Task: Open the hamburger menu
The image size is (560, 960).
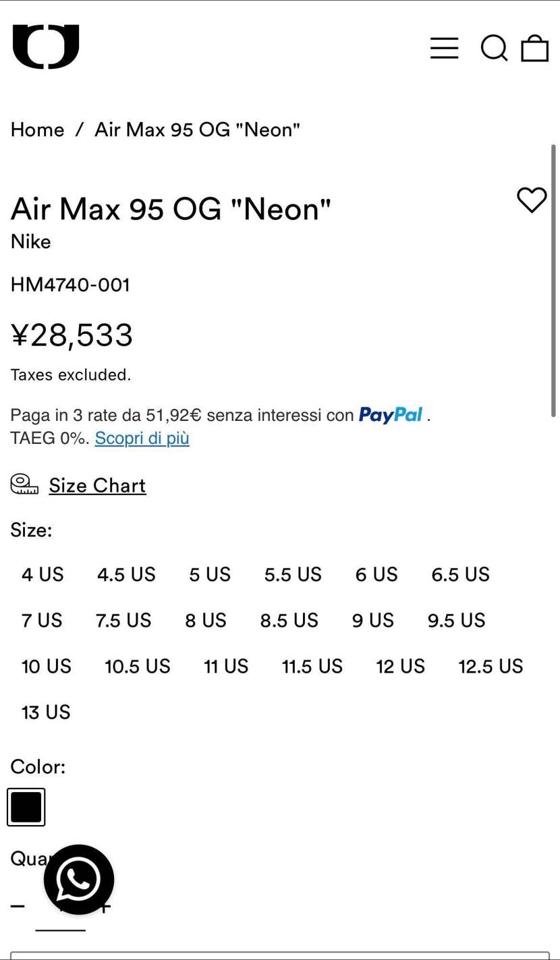Action: [444, 48]
